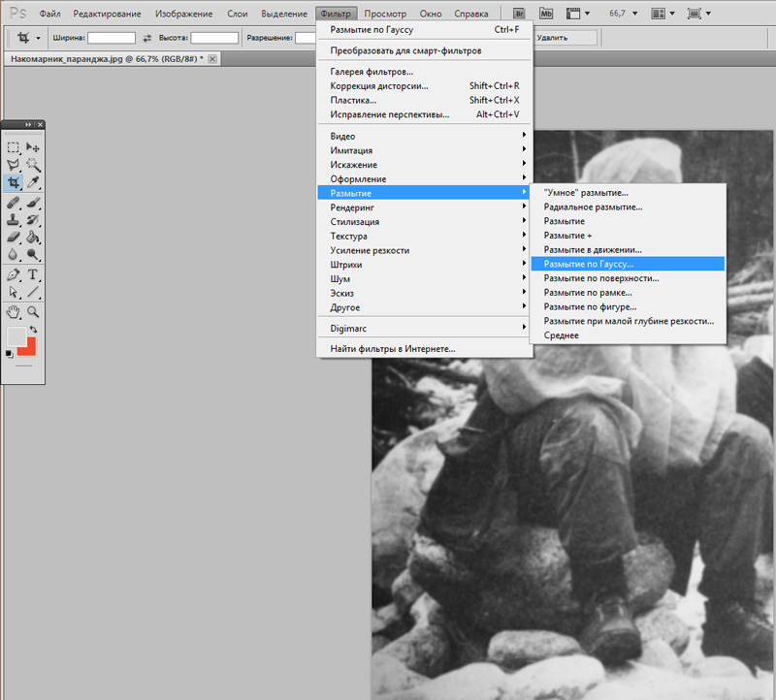Open the Изображение menu
The image size is (776, 700).
tap(183, 14)
